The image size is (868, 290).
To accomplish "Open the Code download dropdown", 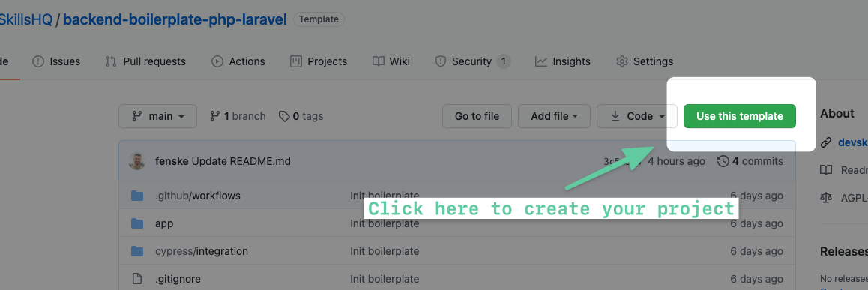I will [x=637, y=116].
